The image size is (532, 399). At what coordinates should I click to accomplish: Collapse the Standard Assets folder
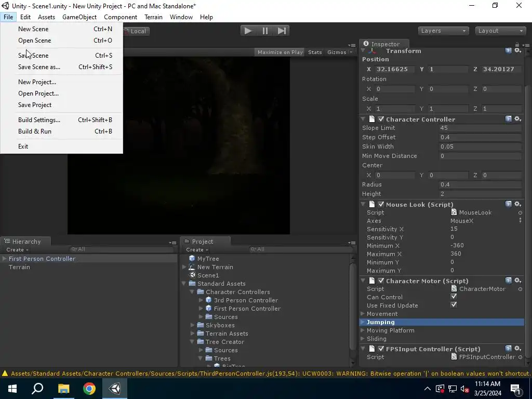point(184,284)
